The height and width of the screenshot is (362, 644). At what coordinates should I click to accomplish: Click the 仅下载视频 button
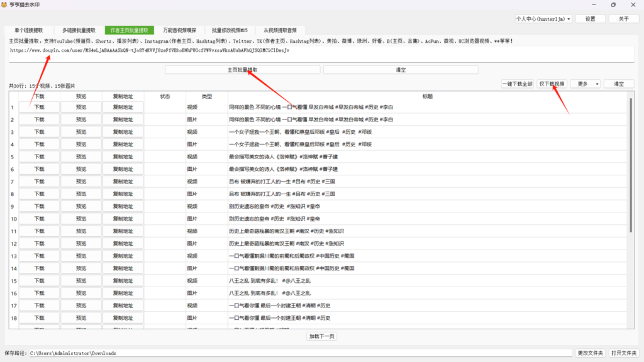(x=552, y=84)
